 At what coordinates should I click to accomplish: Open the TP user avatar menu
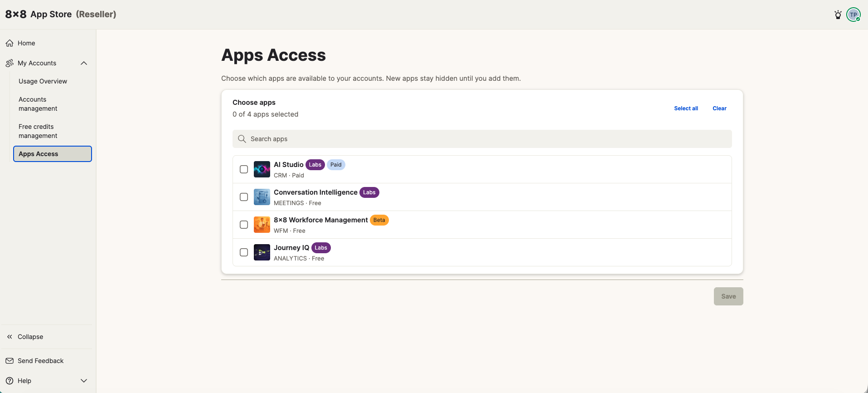[853, 15]
